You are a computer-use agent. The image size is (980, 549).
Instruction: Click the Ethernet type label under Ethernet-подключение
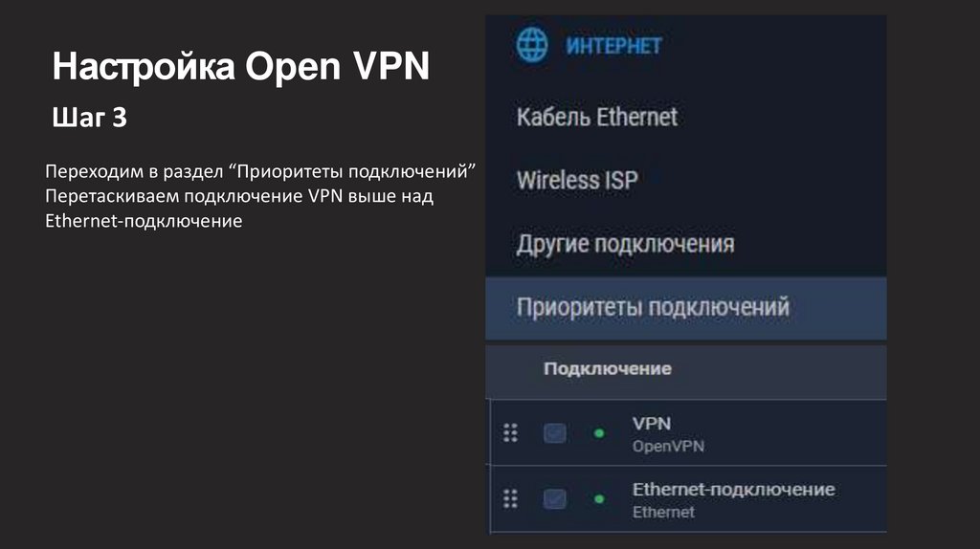[x=663, y=512]
